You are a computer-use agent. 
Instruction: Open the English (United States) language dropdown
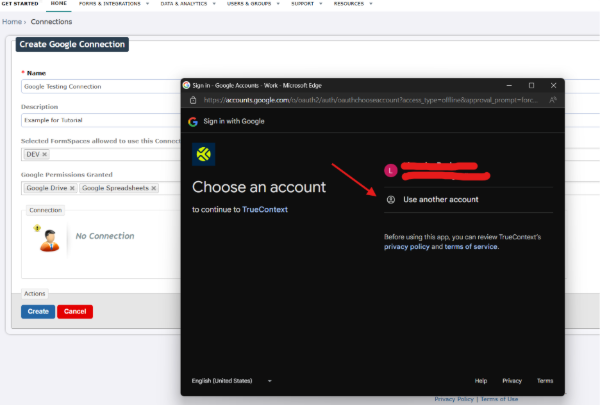tap(232, 381)
